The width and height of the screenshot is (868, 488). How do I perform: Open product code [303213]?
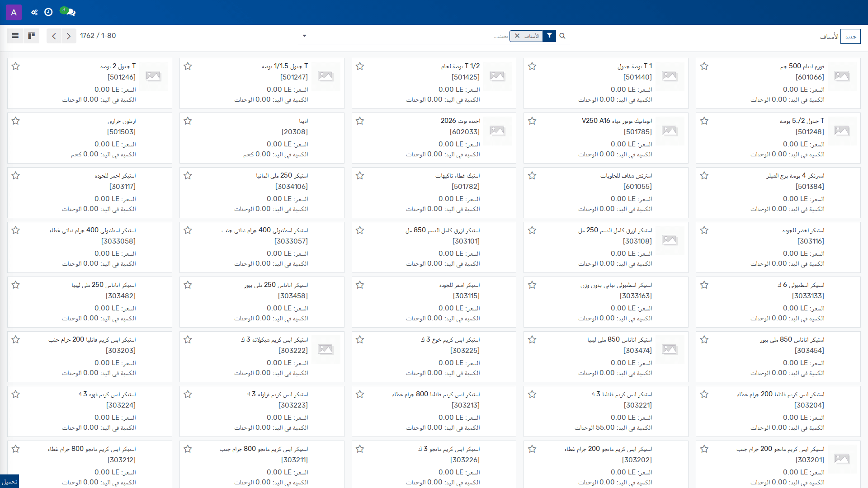pos(466,405)
